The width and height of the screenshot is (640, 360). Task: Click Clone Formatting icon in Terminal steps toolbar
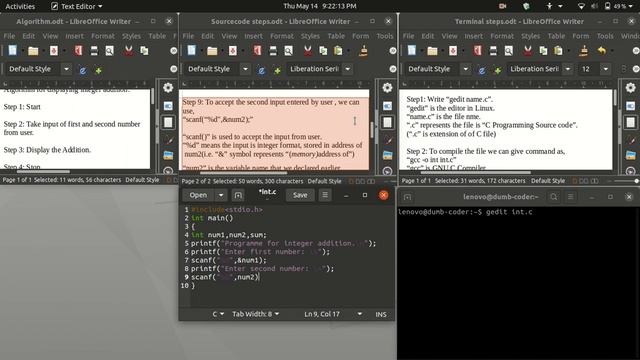click(584, 51)
